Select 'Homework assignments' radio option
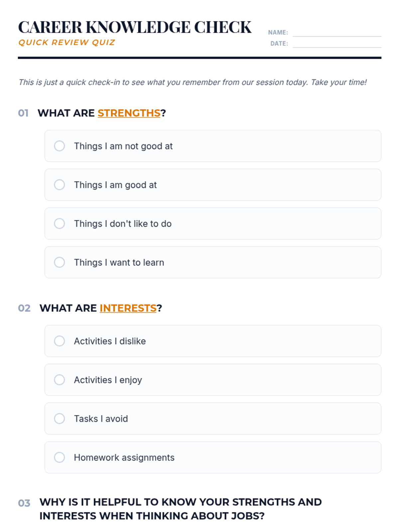 point(60,458)
